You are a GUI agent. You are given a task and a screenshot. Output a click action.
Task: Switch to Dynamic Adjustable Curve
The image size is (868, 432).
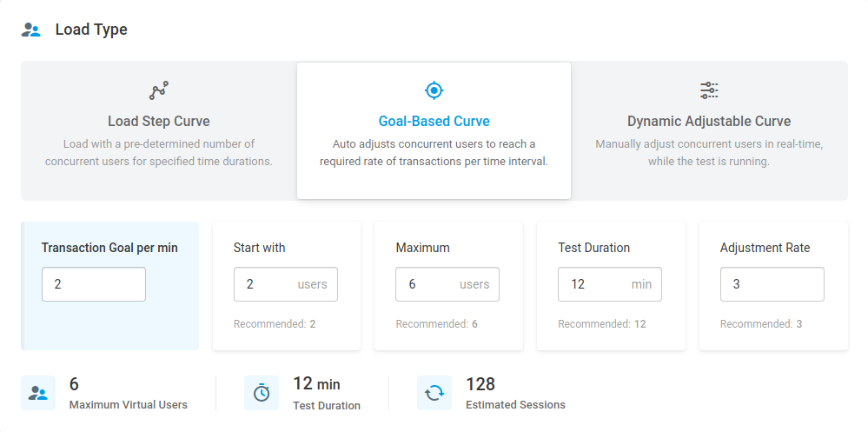pos(709,130)
